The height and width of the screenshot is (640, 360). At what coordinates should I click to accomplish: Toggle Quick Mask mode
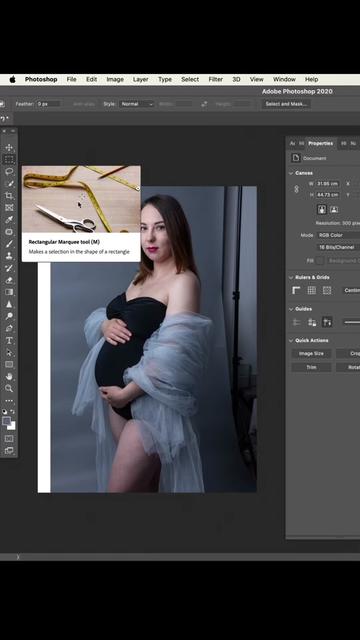(9, 439)
